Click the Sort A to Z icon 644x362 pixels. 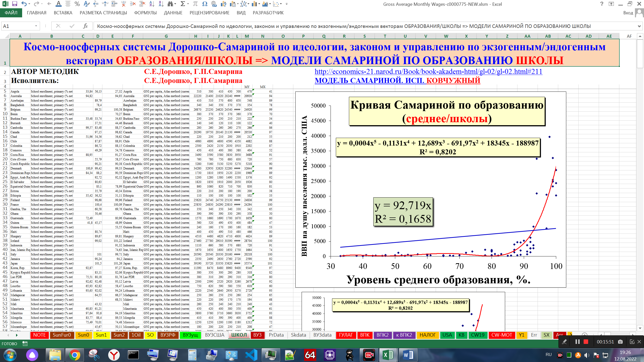pyautogui.click(x=152, y=4)
